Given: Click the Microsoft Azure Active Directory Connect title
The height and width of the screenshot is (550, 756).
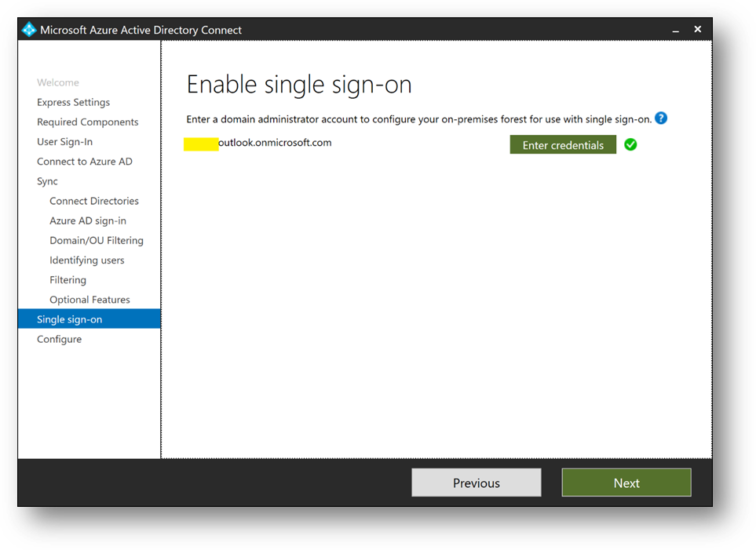Looking at the screenshot, I should [x=141, y=30].
